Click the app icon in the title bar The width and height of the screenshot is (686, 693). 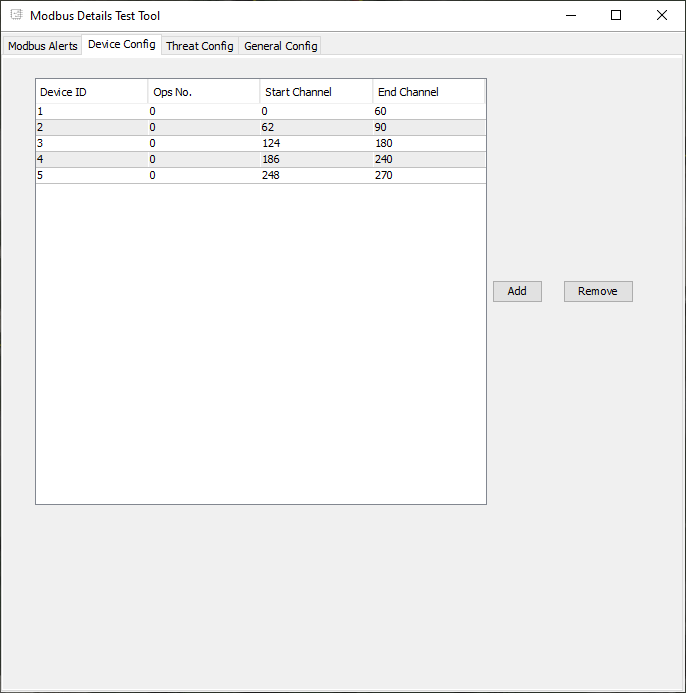[x=16, y=15]
